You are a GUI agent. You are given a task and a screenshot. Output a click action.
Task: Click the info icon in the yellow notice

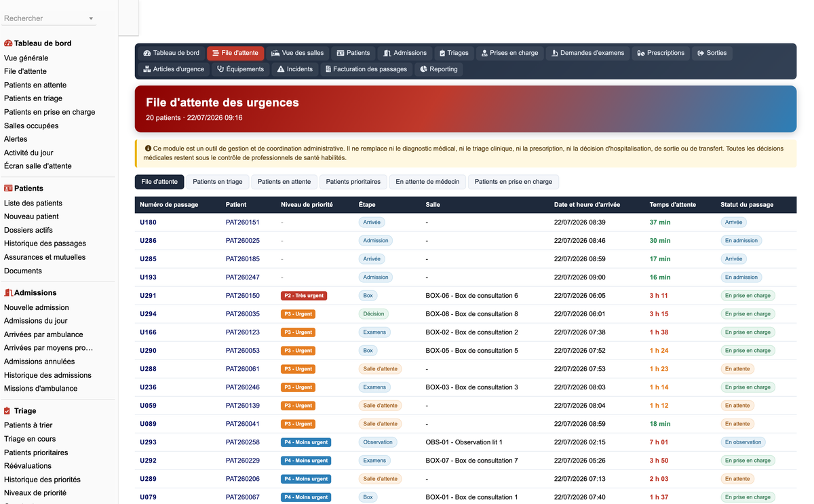(x=148, y=149)
